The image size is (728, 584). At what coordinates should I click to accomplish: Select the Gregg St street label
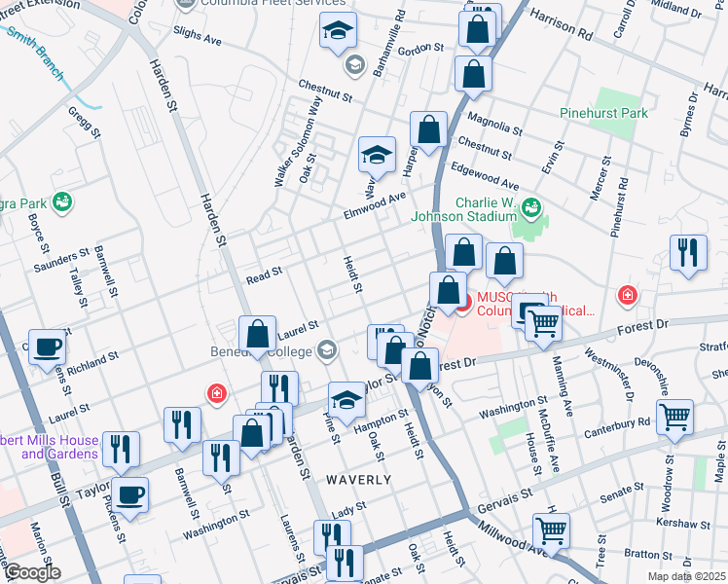click(84, 123)
